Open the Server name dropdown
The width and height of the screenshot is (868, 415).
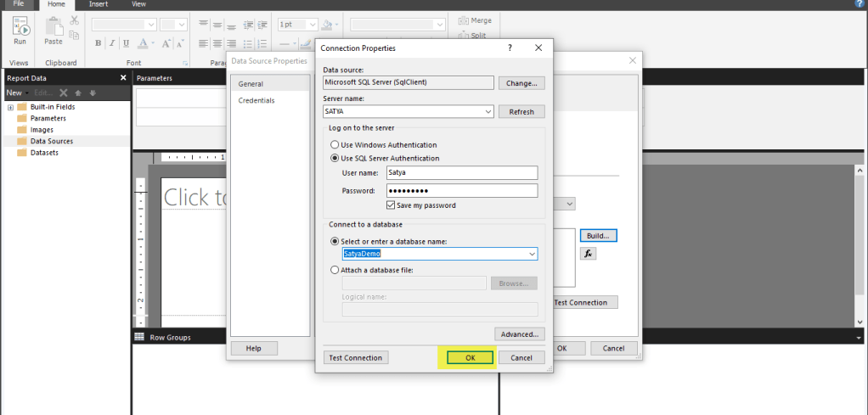[x=488, y=112]
